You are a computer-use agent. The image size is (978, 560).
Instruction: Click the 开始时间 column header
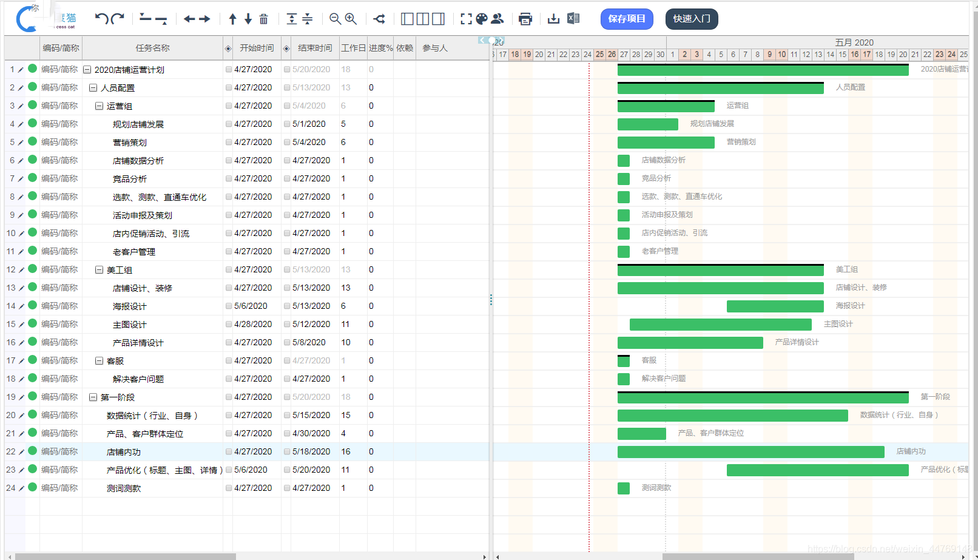click(x=257, y=48)
